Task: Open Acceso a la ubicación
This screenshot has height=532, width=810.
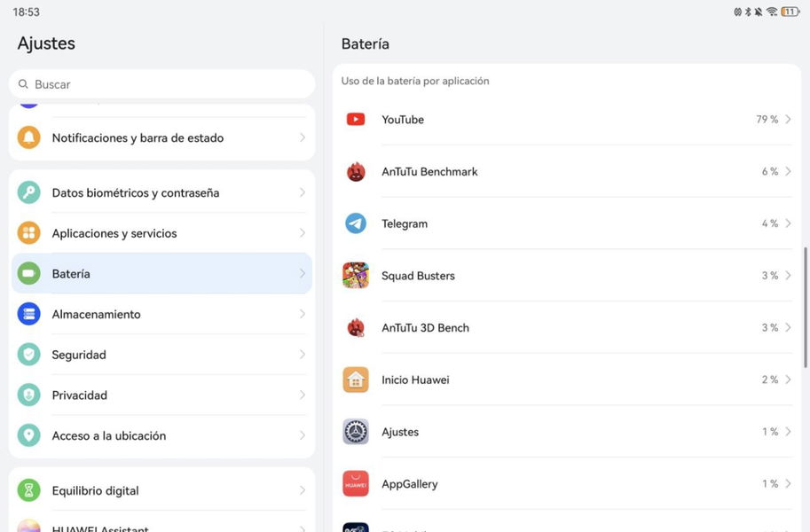Action: [108, 436]
